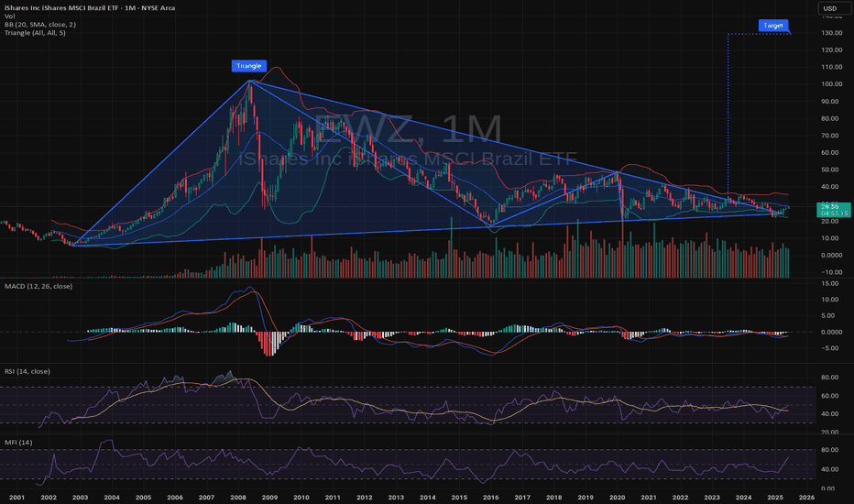Screen dimensions: 854x504
Task: Click the 2012 label on time axis
Action: (x=365, y=498)
